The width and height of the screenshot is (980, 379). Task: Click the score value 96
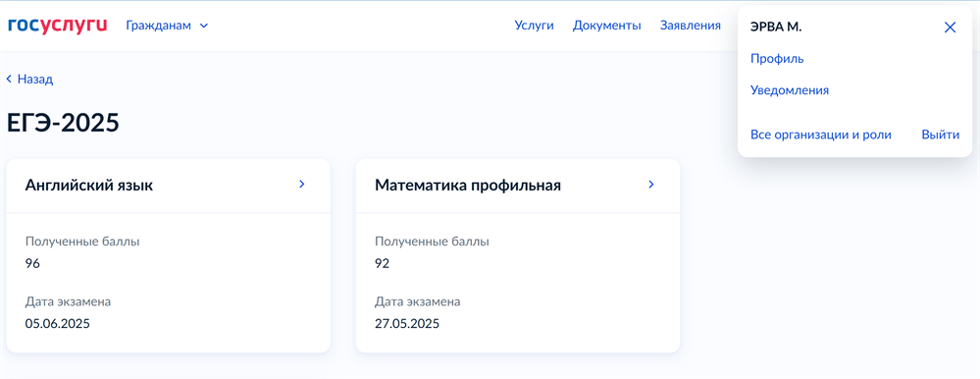pyautogui.click(x=32, y=264)
